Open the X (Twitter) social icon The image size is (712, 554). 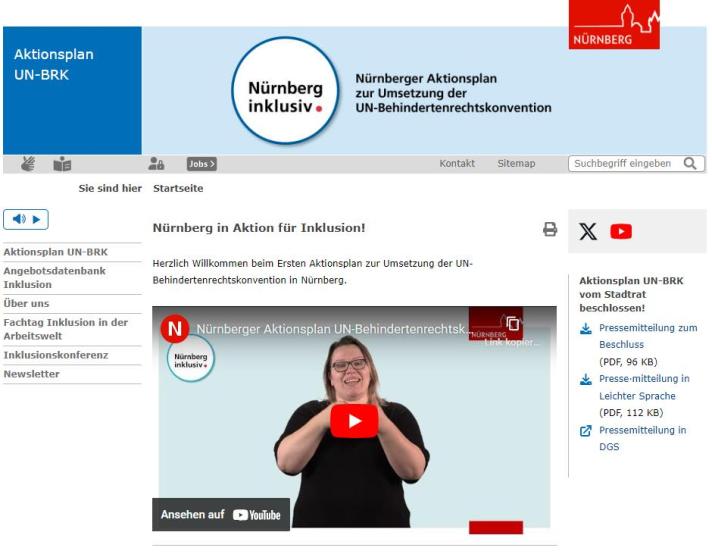point(588,232)
